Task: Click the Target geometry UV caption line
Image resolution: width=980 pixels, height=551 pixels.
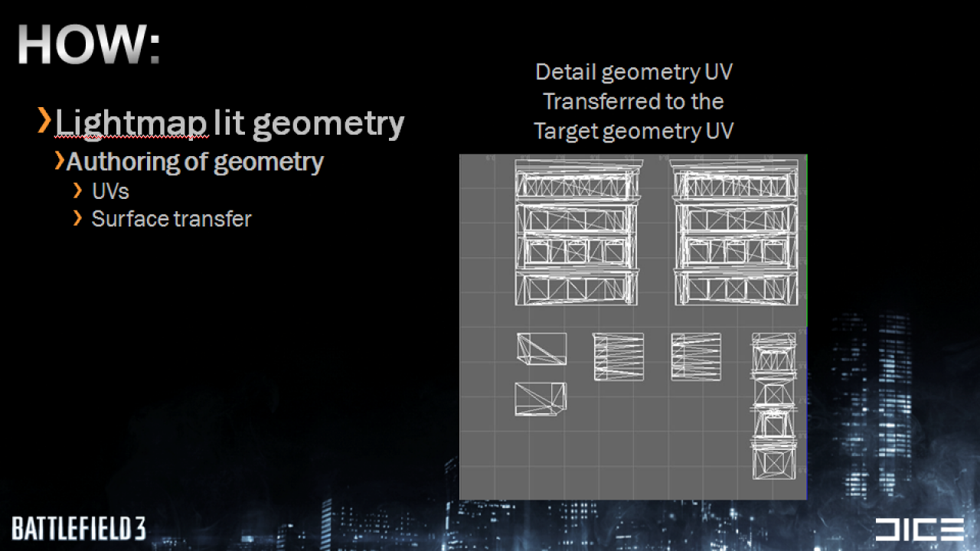Action: [x=634, y=131]
